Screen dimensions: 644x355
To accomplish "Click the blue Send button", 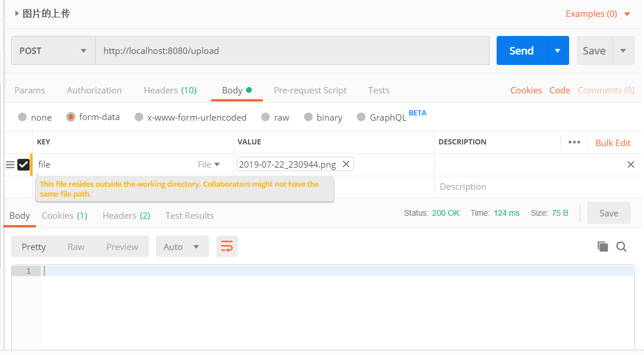I will pos(522,50).
